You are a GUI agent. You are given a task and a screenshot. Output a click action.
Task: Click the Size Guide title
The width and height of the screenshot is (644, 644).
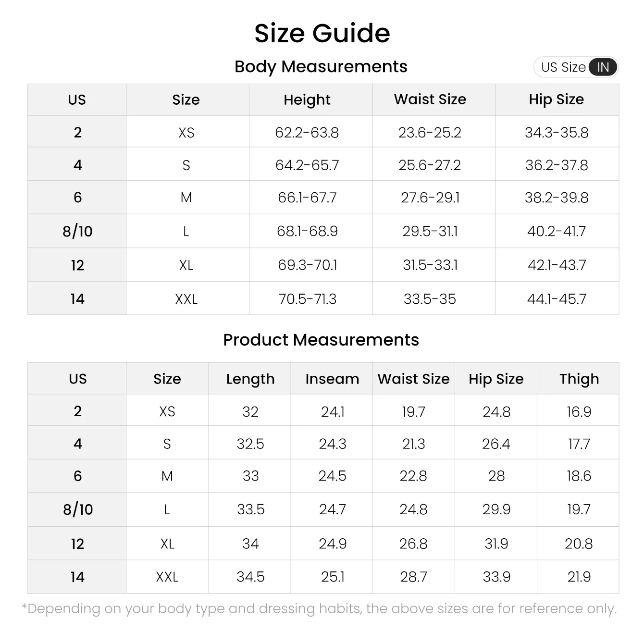point(322,33)
